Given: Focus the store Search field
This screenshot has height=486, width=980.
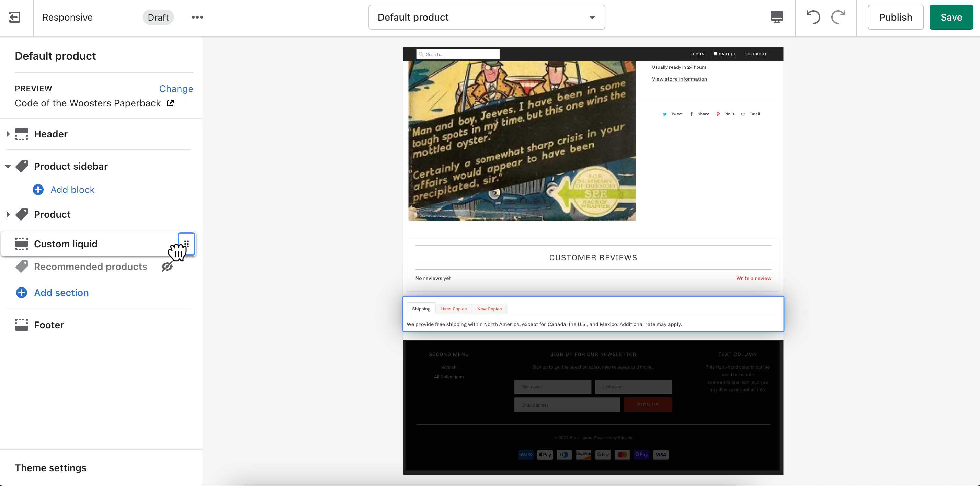Looking at the screenshot, I should point(458,54).
